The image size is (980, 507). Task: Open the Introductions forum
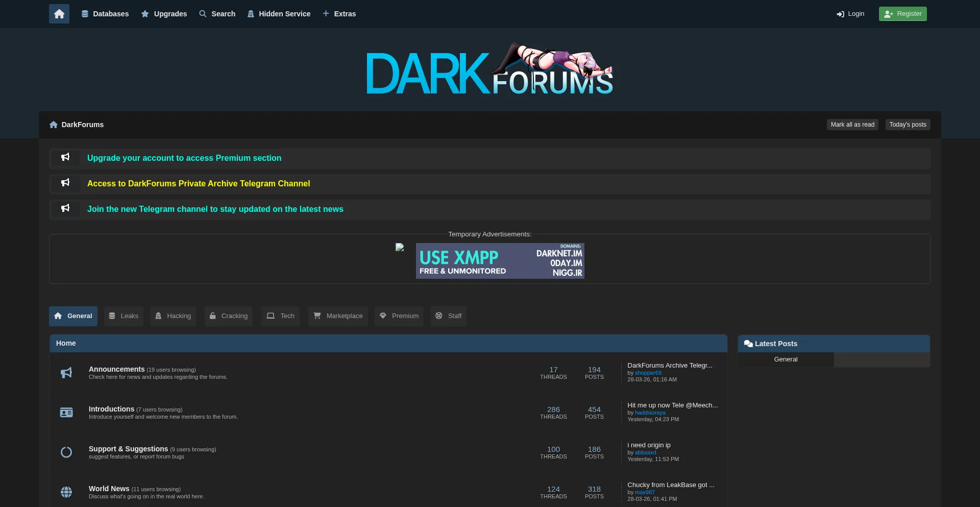(x=111, y=409)
